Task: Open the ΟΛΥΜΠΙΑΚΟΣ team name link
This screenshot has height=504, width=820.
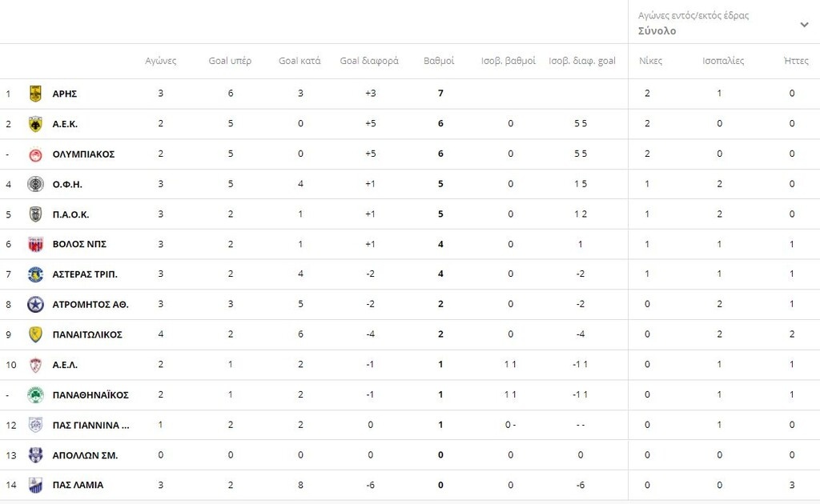Action: tap(83, 154)
